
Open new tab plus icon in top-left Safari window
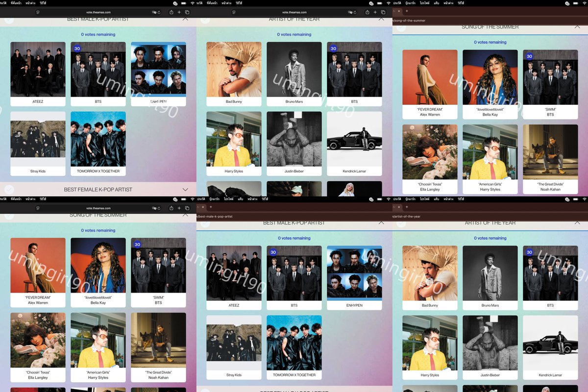179,12
